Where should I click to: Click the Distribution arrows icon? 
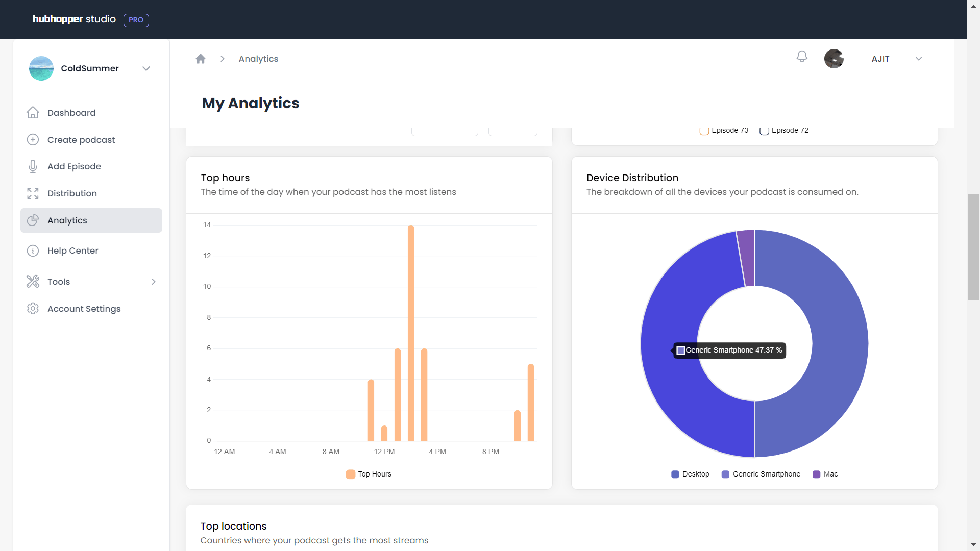click(x=33, y=193)
